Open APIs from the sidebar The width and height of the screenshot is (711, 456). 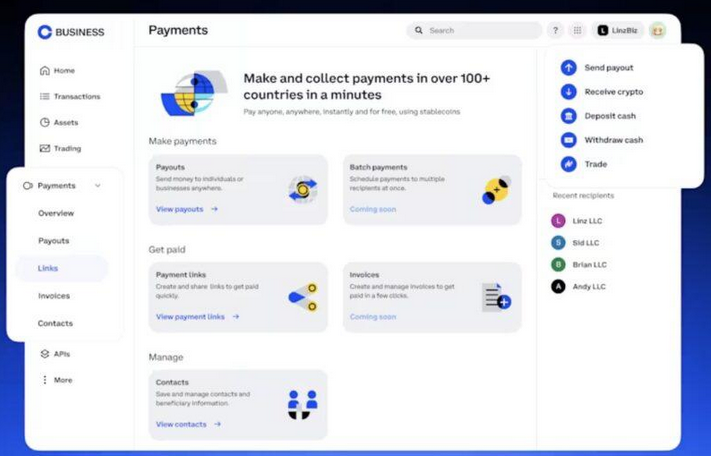[x=55, y=354]
